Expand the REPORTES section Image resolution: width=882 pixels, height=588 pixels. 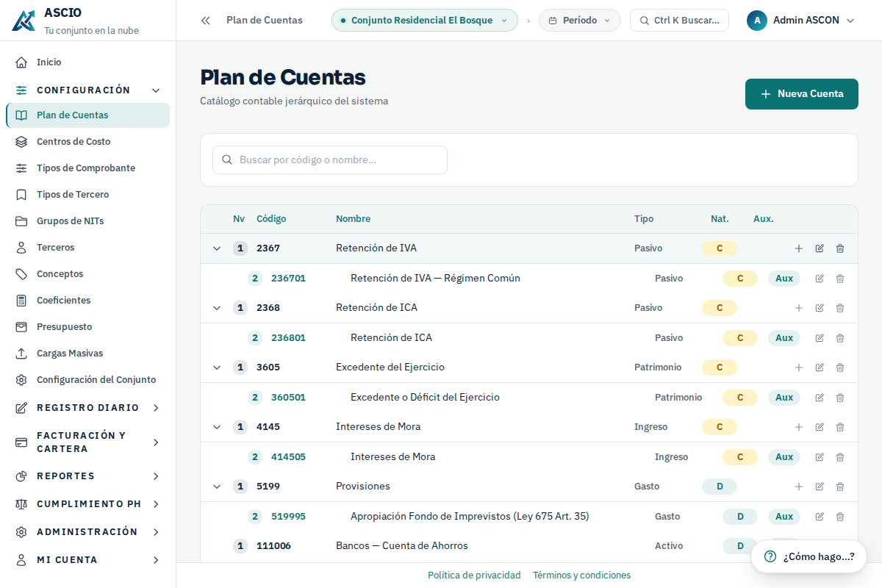(x=88, y=476)
